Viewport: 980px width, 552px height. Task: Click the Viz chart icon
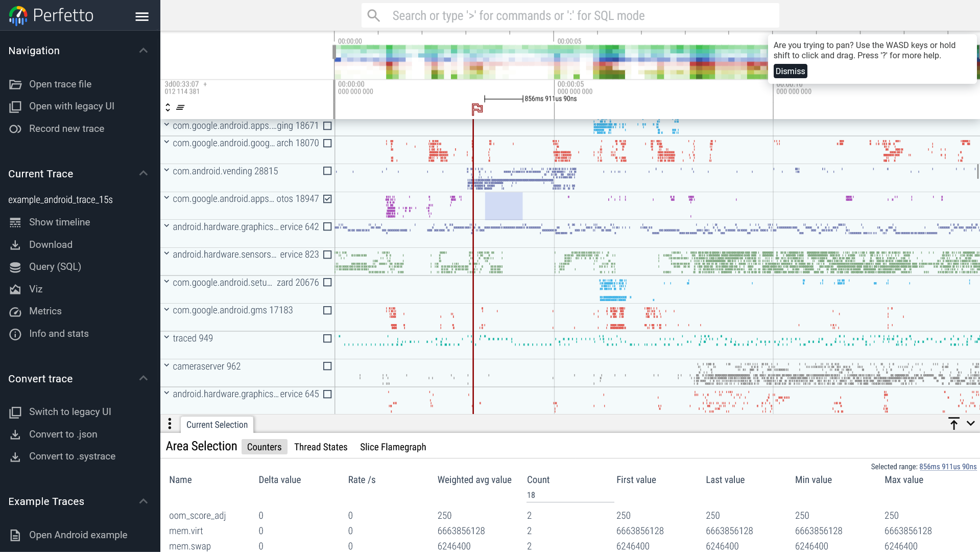15,289
